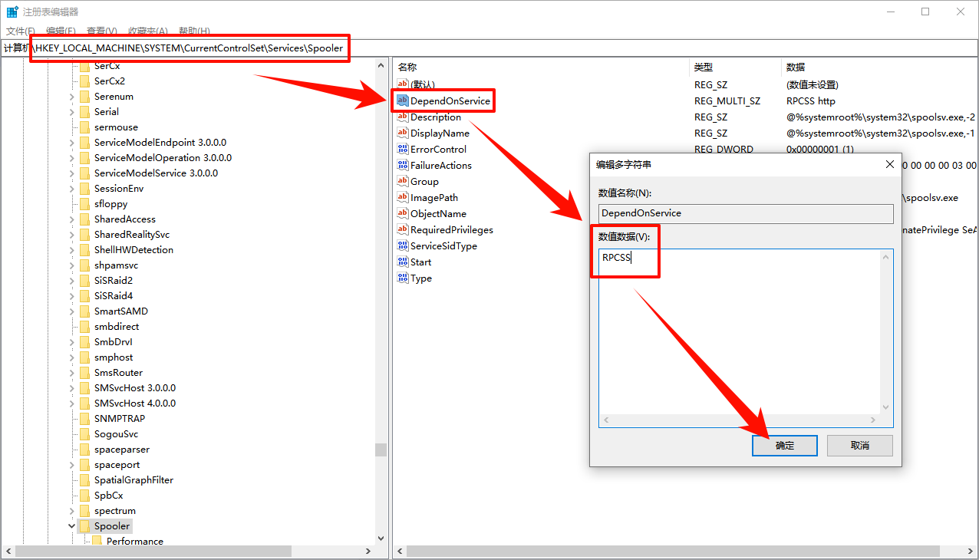Viewport: 979px width, 560px height.
Task: Expand the spectrum tree node
Action: [x=71, y=511]
